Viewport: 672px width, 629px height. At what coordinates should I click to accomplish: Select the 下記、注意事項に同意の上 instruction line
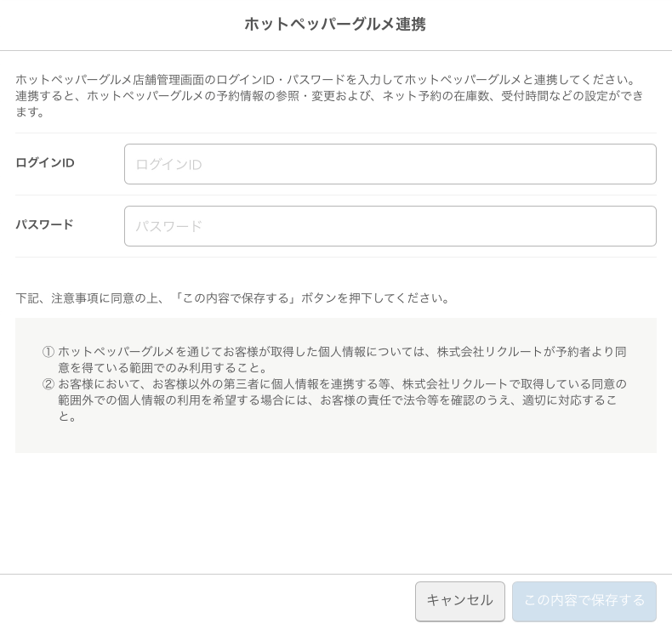click(232, 298)
